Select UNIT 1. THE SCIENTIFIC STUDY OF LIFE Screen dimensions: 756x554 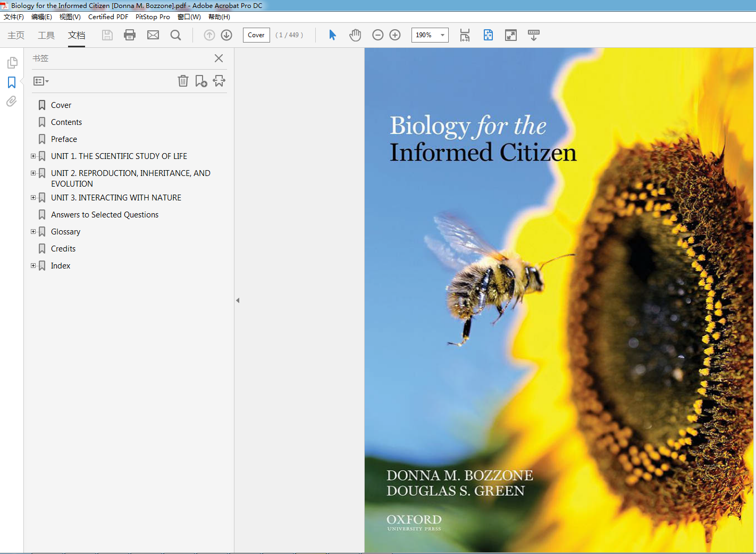coord(119,156)
